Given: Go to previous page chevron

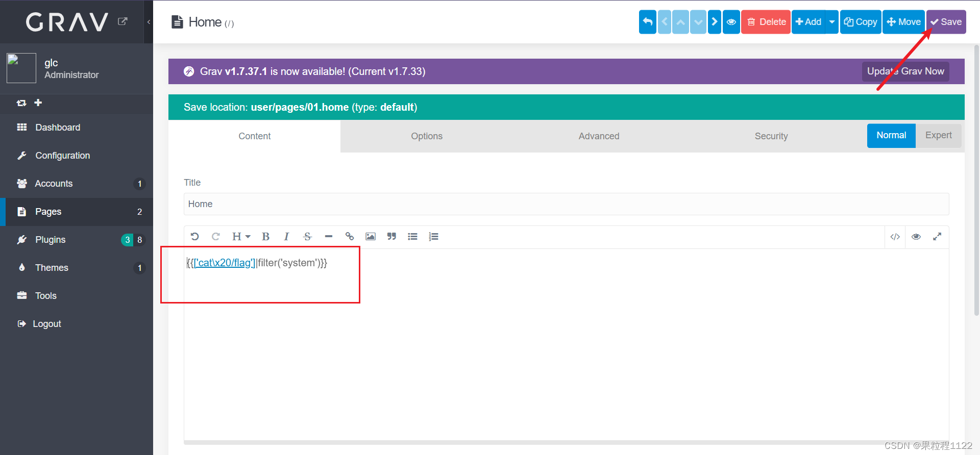Looking at the screenshot, I should pos(665,22).
